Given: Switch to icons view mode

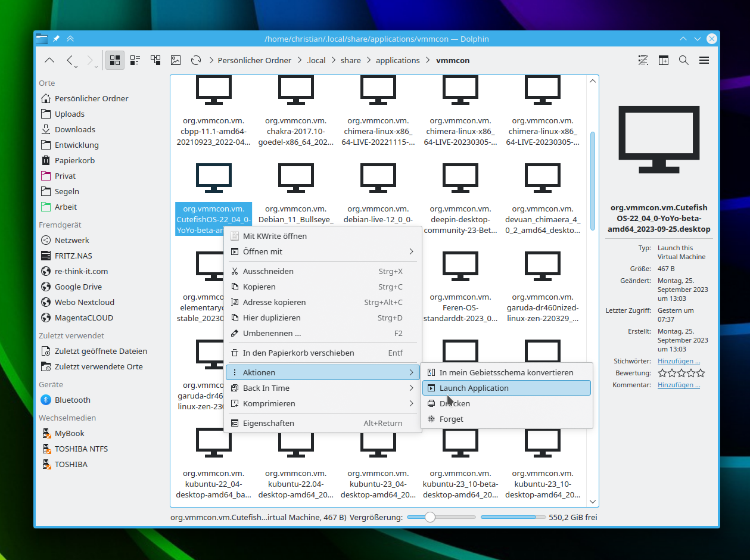Looking at the screenshot, I should pyautogui.click(x=115, y=60).
